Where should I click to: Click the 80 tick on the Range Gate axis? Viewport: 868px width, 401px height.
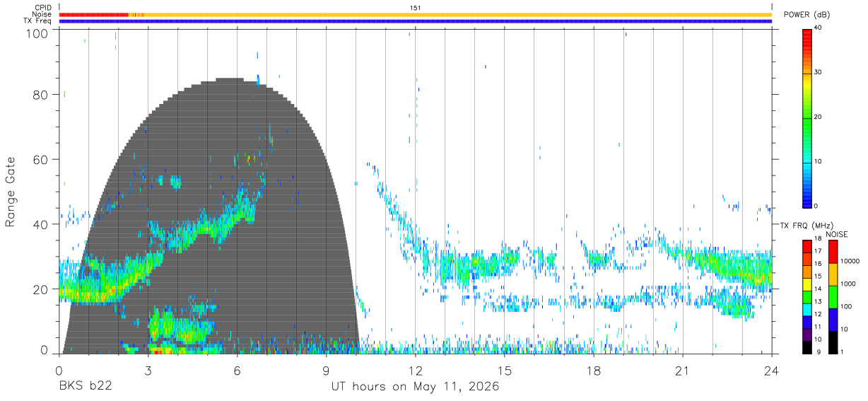pos(40,95)
